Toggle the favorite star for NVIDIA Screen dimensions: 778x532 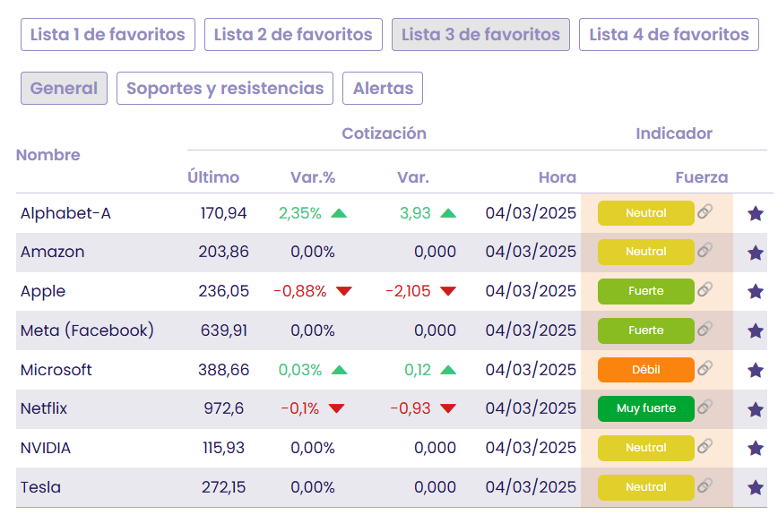[x=756, y=448]
